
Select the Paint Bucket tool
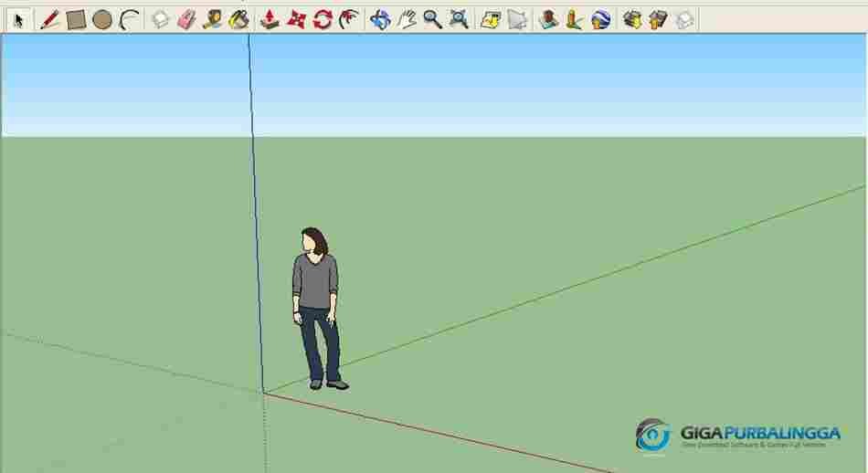click(x=239, y=20)
